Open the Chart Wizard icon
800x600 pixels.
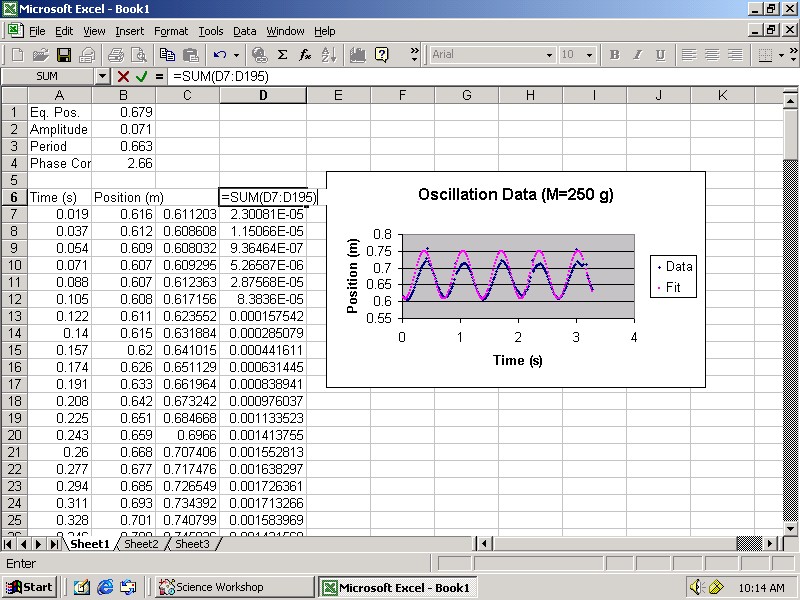pyautogui.click(x=357, y=55)
